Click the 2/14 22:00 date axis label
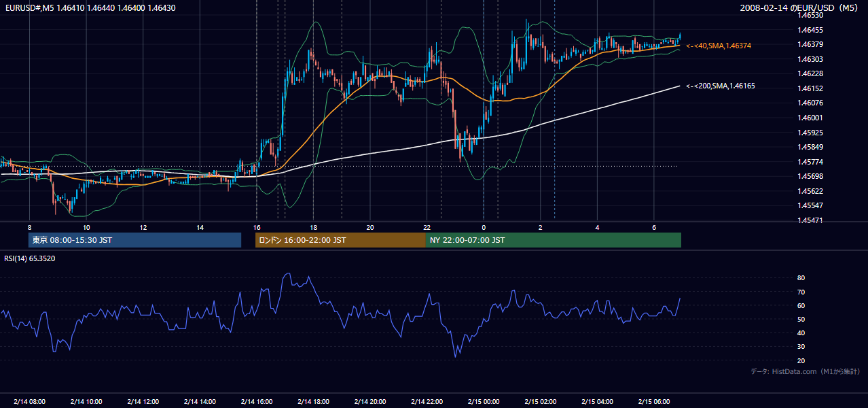This screenshot has height=408, width=868. 427,402
